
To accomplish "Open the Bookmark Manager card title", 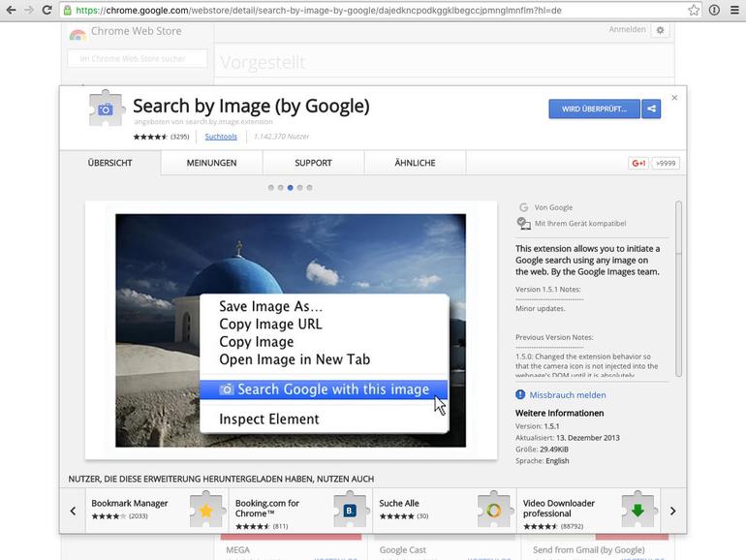I will pyautogui.click(x=130, y=503).
